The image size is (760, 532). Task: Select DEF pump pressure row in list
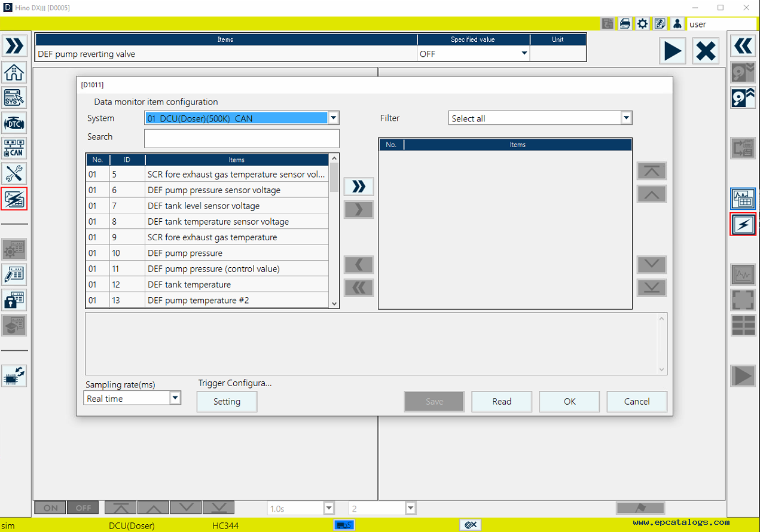237,253
